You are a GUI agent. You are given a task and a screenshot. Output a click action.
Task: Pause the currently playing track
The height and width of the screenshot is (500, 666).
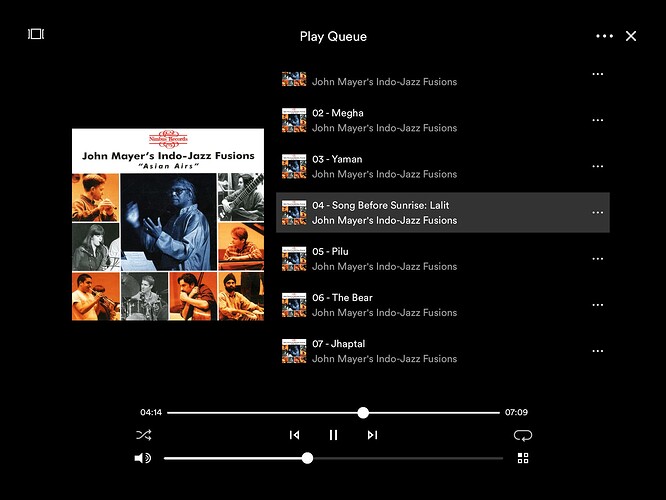(x=333, y=435)
